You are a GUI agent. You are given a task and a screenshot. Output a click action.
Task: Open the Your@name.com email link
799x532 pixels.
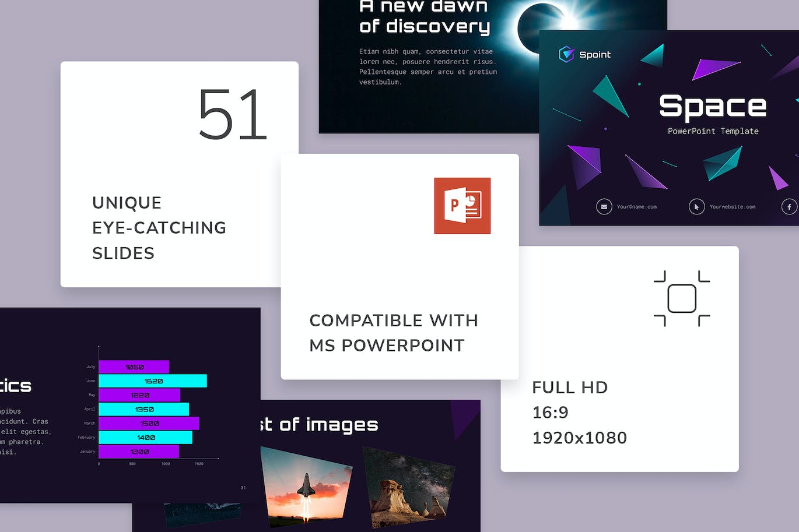(636, 207)
